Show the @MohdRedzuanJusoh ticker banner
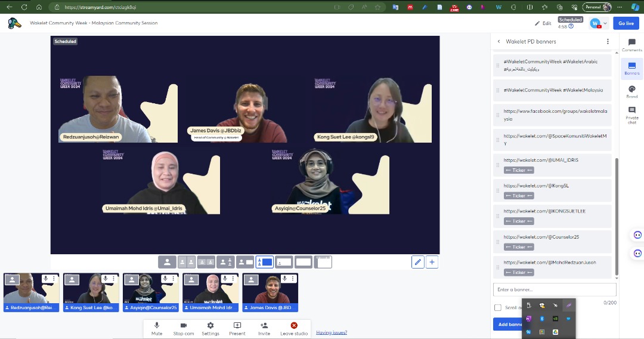644x339 pixels. pos(552,267)
